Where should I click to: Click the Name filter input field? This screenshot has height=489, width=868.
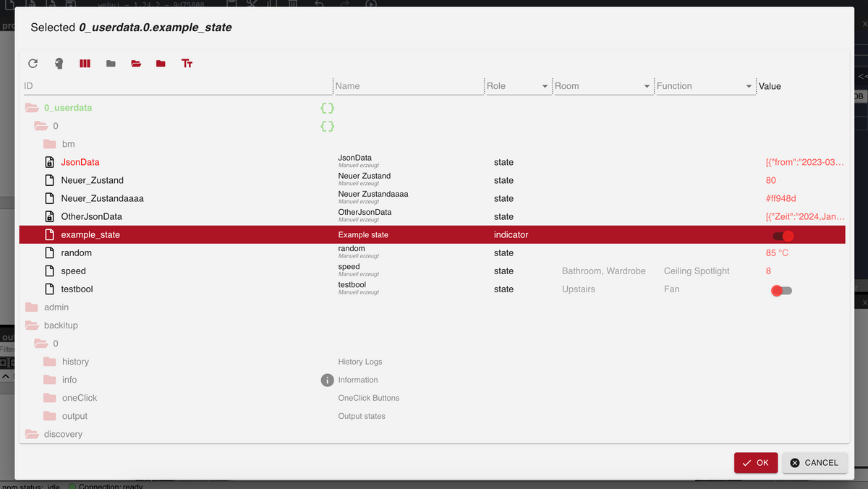pos(409,86)
